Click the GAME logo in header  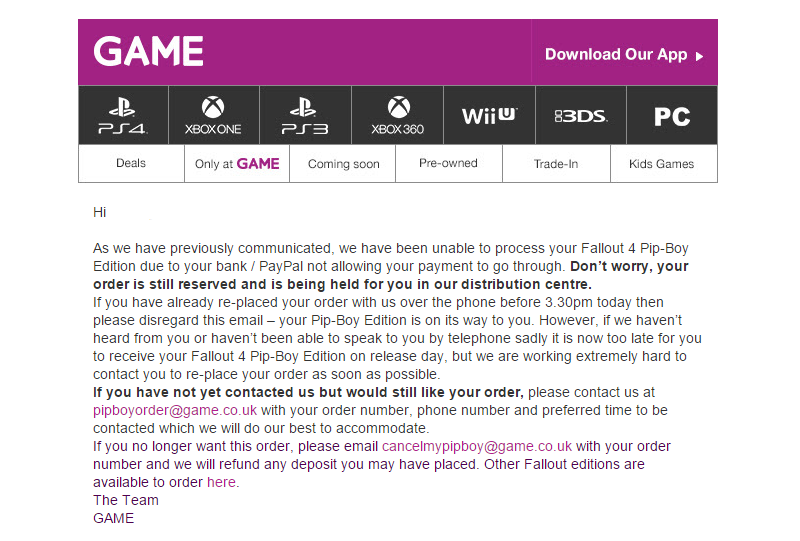(148, 51)
